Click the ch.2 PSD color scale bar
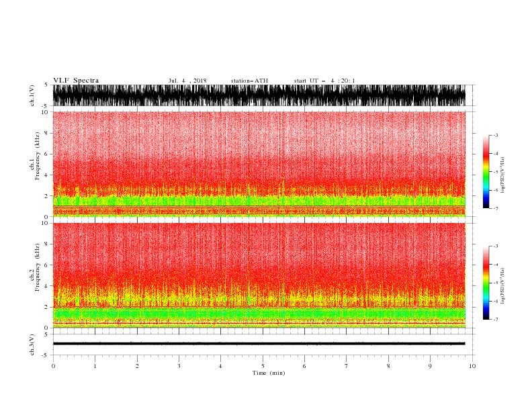The image size is (532, 411). click(486, 283)
